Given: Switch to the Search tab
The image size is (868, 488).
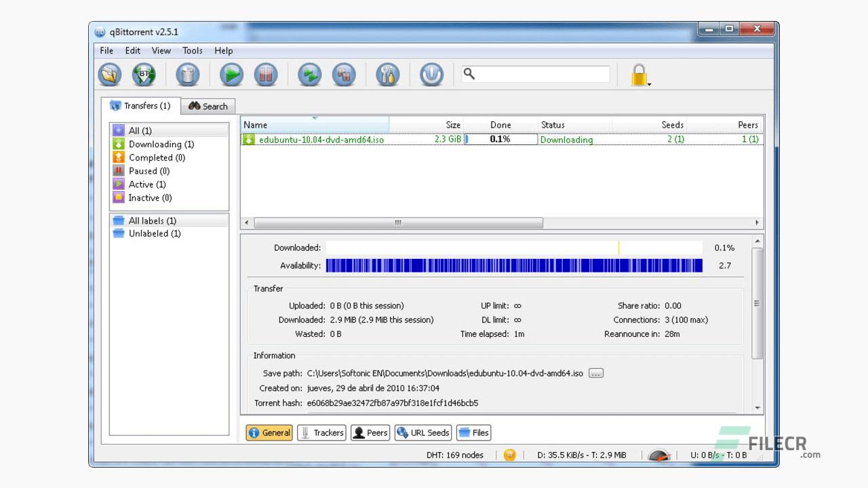Looking at the screenshot, I should pos(208,106).
